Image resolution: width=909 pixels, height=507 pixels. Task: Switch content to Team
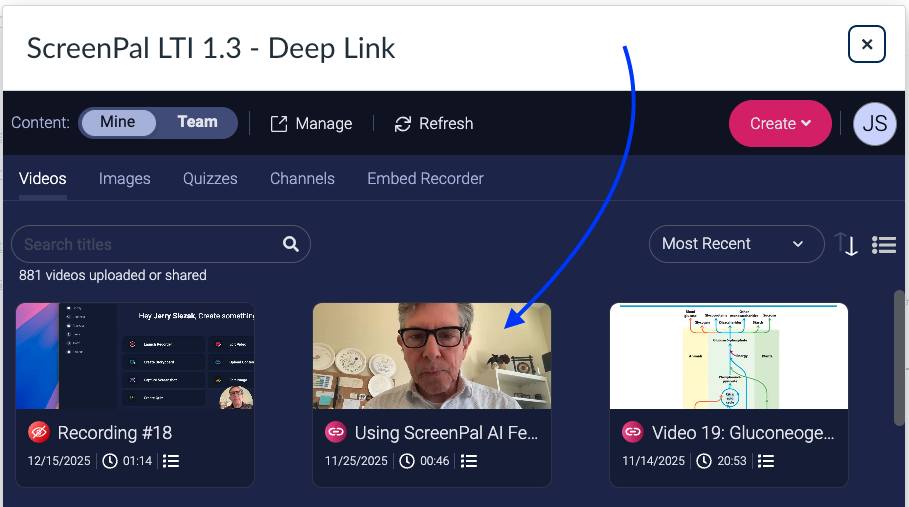(x=197, y=122)
